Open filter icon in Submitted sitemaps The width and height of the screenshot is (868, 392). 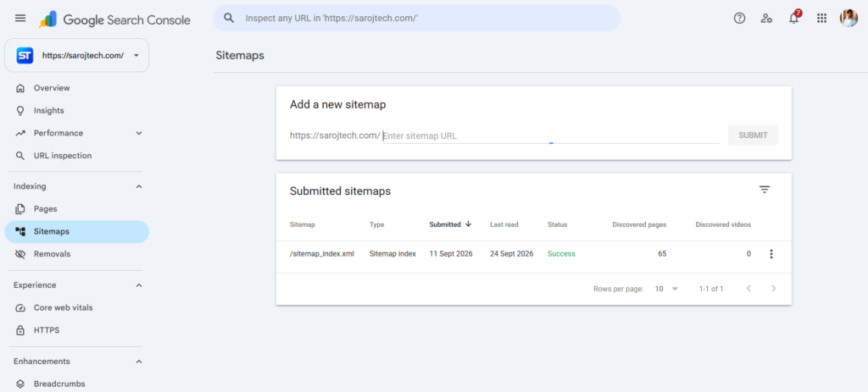765,190
